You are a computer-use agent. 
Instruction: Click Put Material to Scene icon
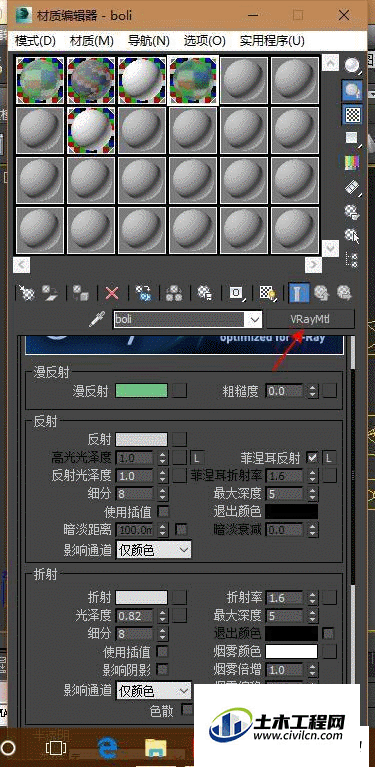pyautogui.click(x=50, y=293)
